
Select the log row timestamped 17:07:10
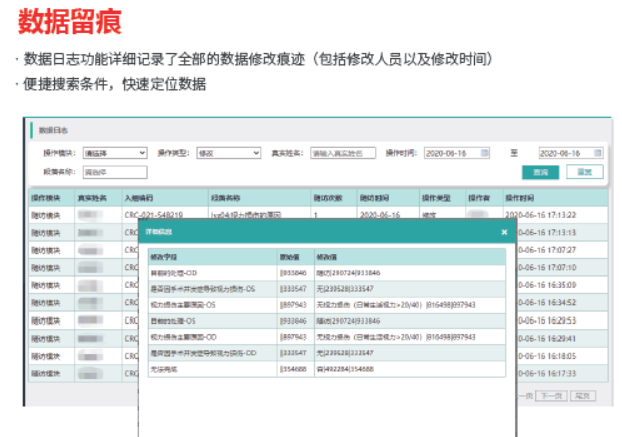(318, 268)
